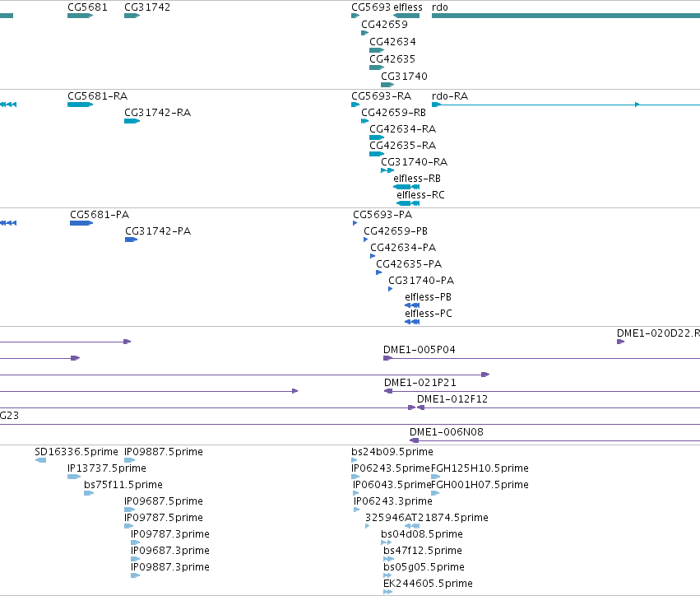Click EST IP06043.5prime

[392, 485]
